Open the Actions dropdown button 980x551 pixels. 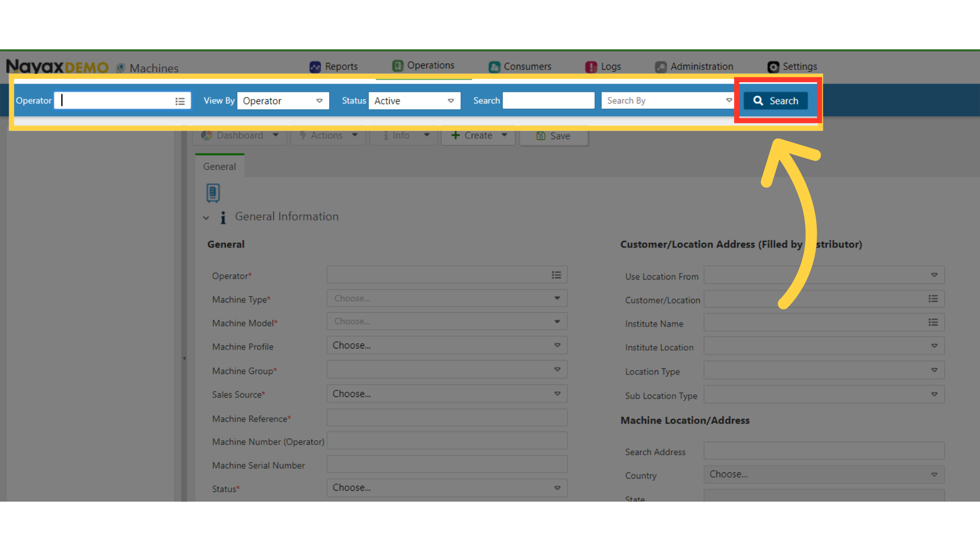click(328, 136)
